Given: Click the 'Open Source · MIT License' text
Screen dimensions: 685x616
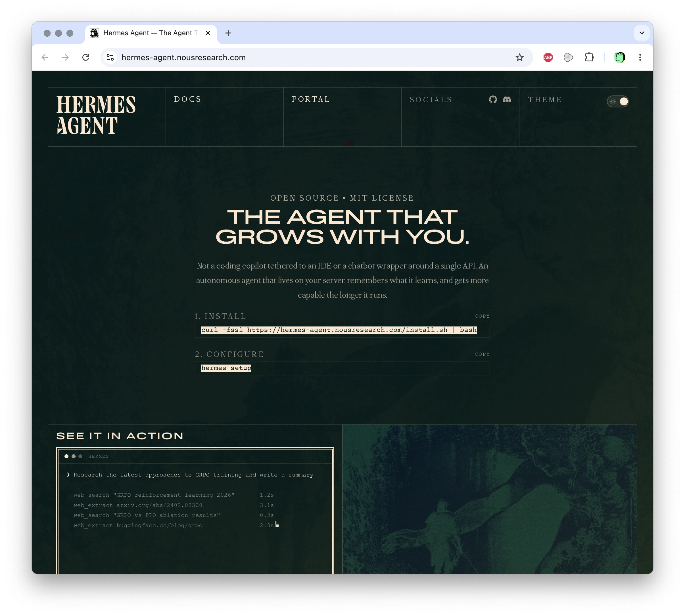Looking at the screenshot, I should tap(342, 198).
